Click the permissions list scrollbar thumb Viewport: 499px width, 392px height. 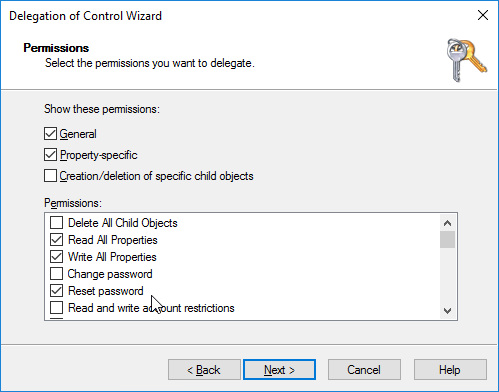(447, 240)
